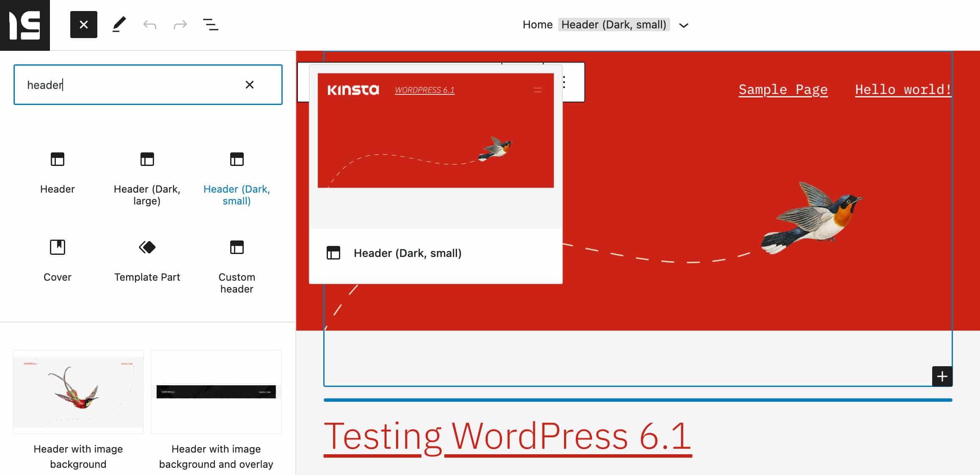Viewport: 980px width, 475px height.
Task: Switch to the Edit (pencil) tool
Action: tap(119, 24)
